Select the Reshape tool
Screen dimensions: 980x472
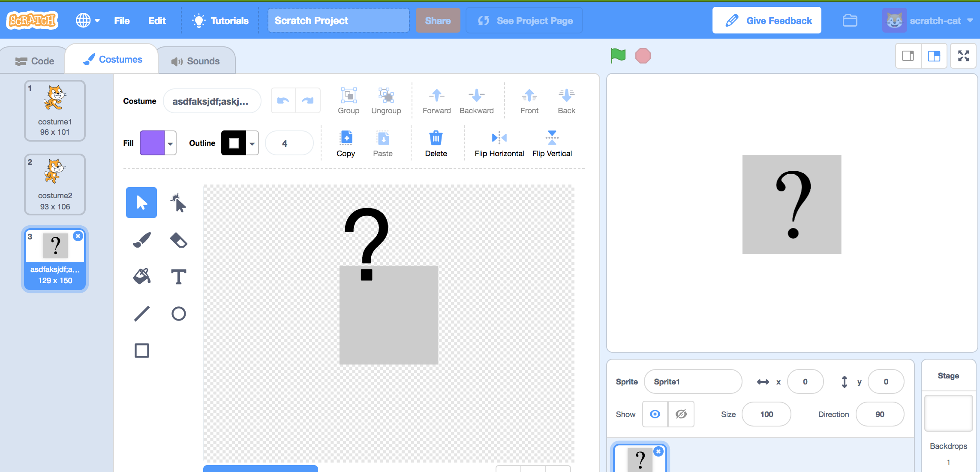point(178,203)
